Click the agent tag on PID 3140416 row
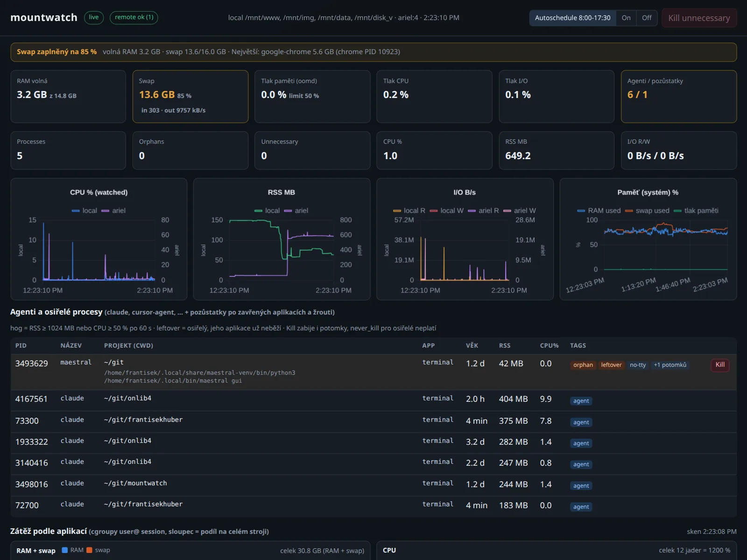The image size is (747, 560). pos(581,464)
